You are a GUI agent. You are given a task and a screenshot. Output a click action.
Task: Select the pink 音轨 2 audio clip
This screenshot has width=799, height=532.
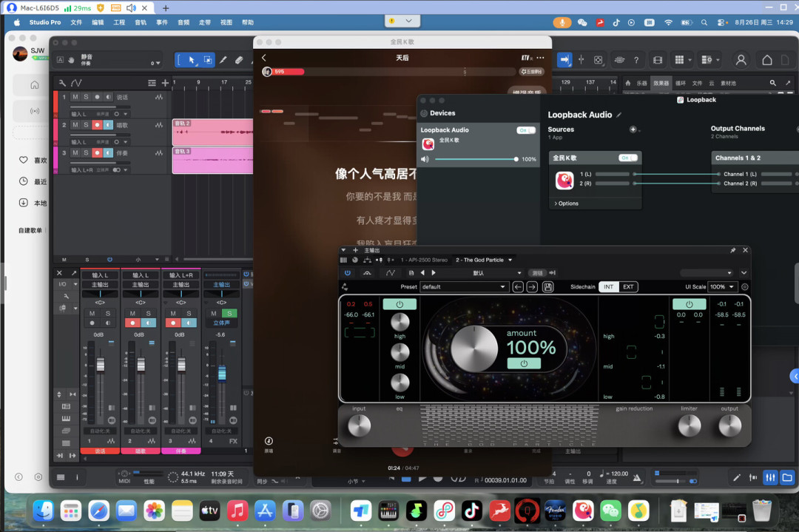pyautogui.click(x=212, y=132)
